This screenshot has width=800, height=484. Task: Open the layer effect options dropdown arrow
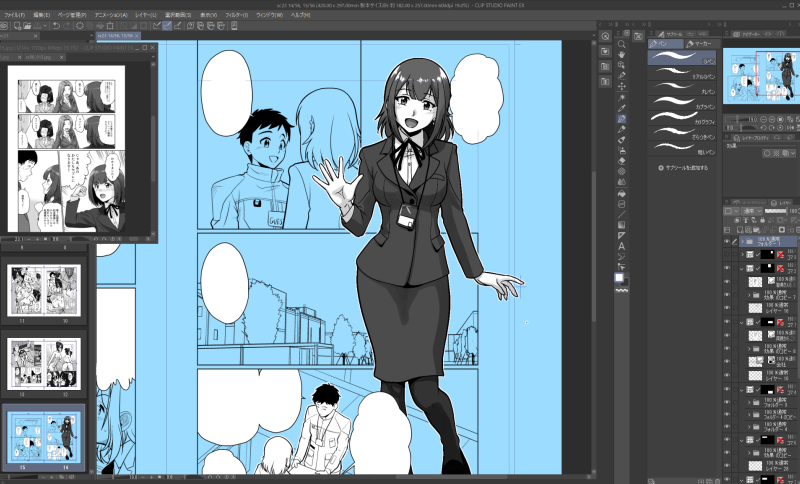[x=792, y=153]
